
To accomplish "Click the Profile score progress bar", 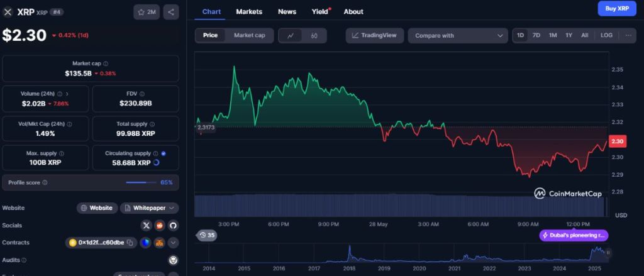I will pos(141,182).
